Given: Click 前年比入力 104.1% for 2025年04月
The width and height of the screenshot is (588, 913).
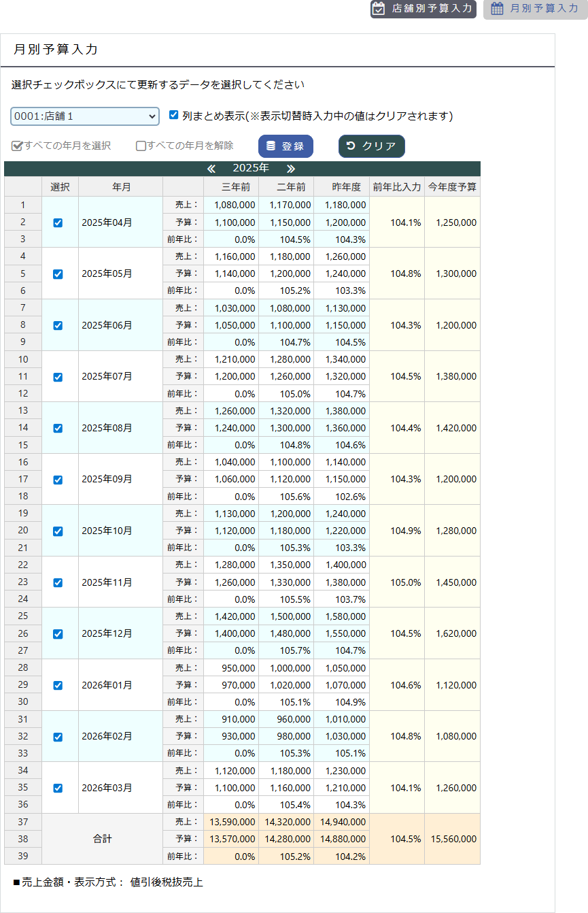Looking at the screenshot, I should (397, 222).
